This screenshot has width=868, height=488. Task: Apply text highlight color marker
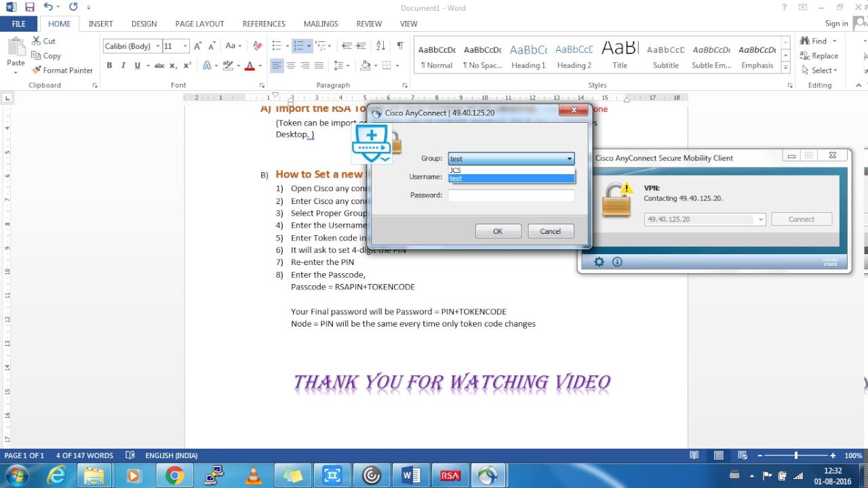point(228,66)
